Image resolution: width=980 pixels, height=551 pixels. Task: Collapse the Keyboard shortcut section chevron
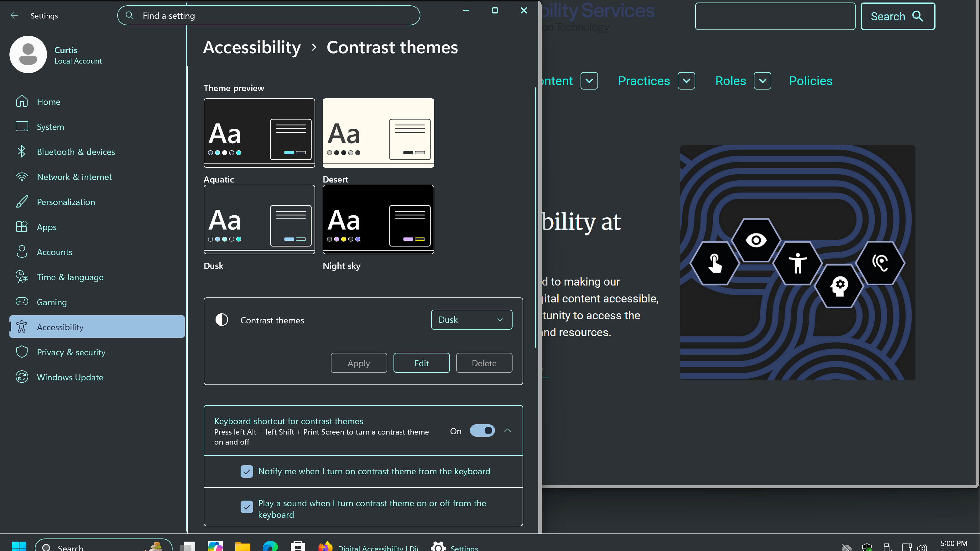508,431
